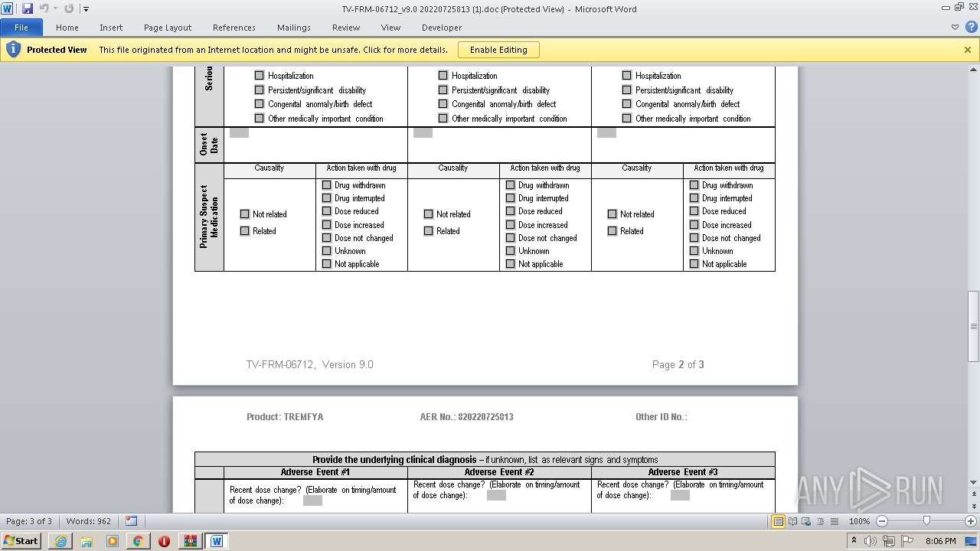Check 'Congenital anomaly/birth defect' in second event column
The height and width of the screenshot is (551, 980).
pyautogui.click(x=443, y=104)
